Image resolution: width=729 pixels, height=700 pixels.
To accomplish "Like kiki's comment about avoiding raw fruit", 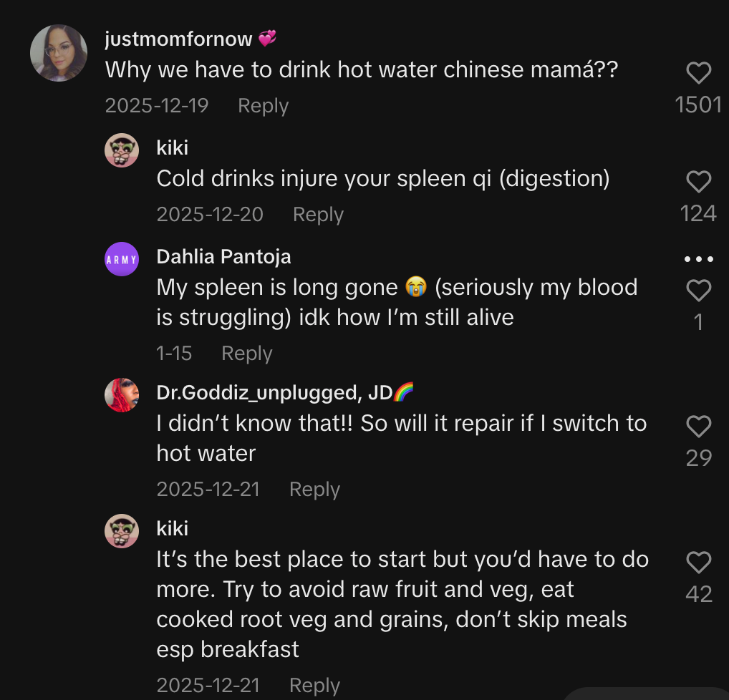I will pos(698,563).
